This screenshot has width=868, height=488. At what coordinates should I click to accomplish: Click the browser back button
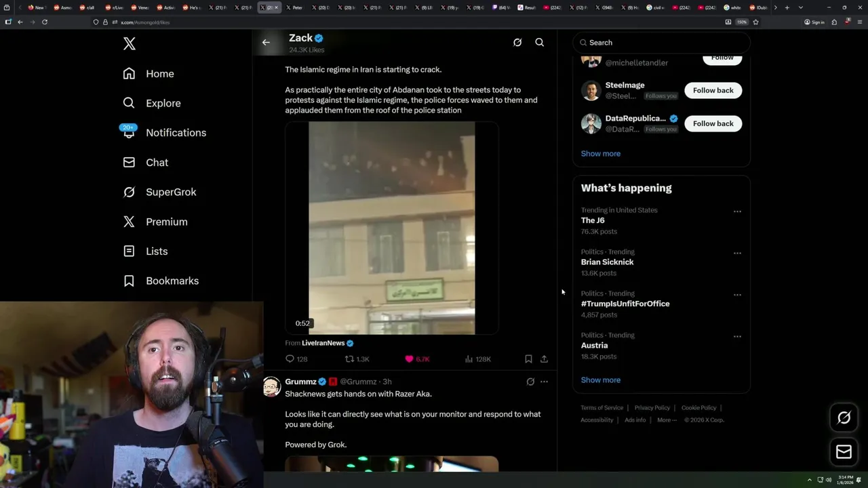(20, 22)
